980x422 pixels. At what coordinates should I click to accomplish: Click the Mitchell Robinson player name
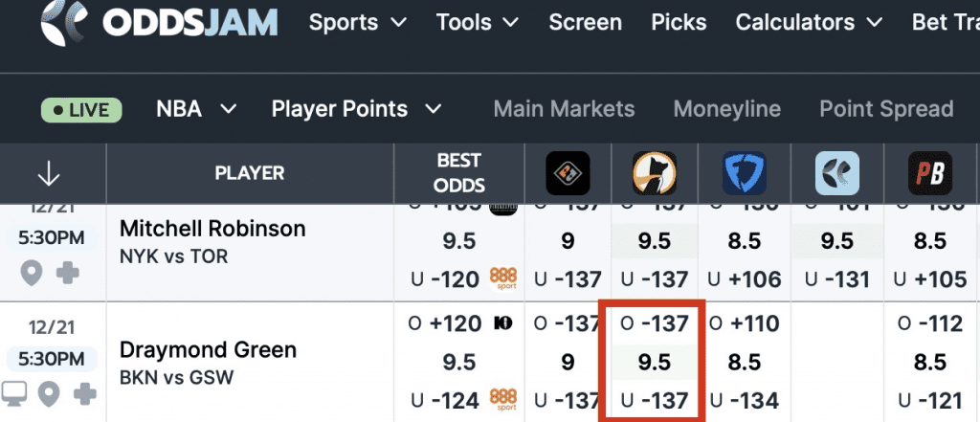(x=212, y=230)
